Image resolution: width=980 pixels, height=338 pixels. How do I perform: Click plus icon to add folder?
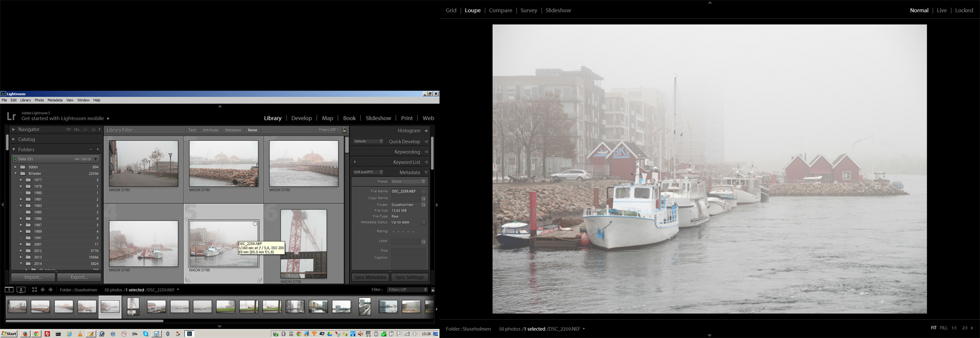click(98, 149)
